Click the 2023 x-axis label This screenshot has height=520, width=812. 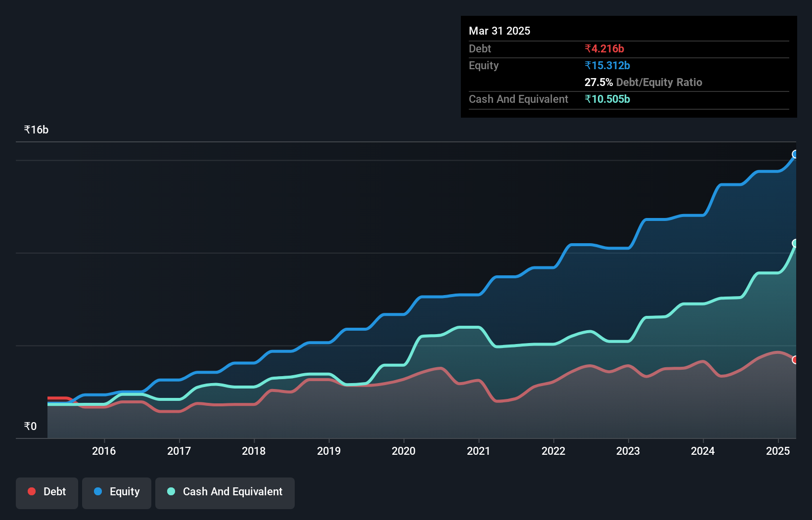tap(628, 451)
